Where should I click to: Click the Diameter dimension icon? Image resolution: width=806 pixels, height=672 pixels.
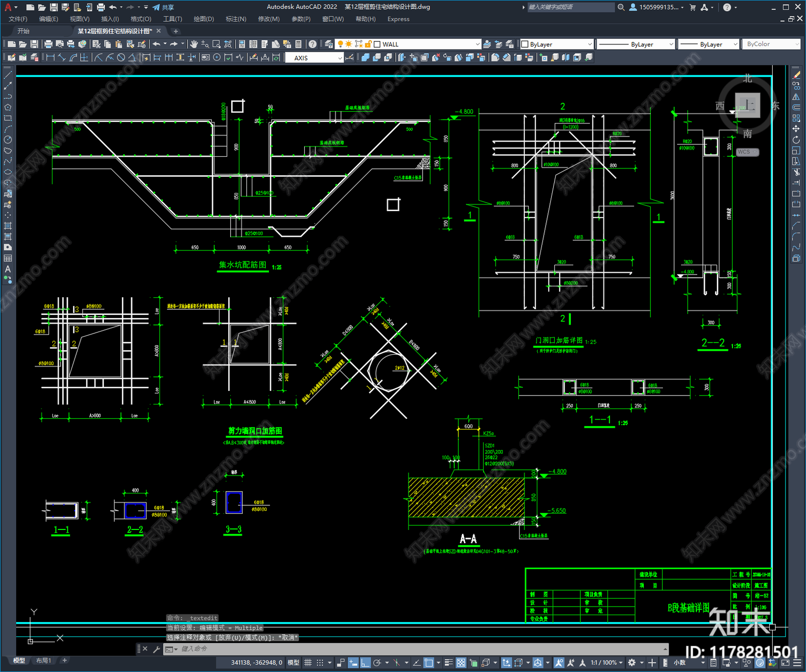coord(121,57)
